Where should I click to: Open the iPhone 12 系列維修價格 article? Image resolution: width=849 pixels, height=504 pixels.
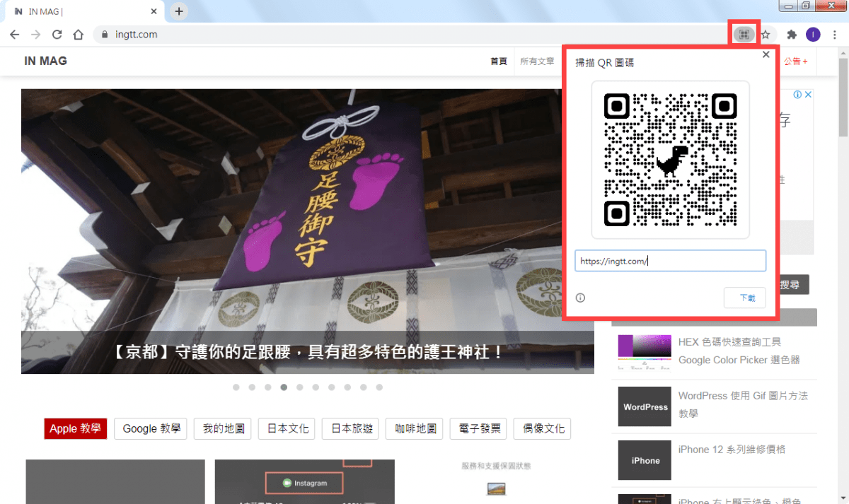click(x=732, y=450)
